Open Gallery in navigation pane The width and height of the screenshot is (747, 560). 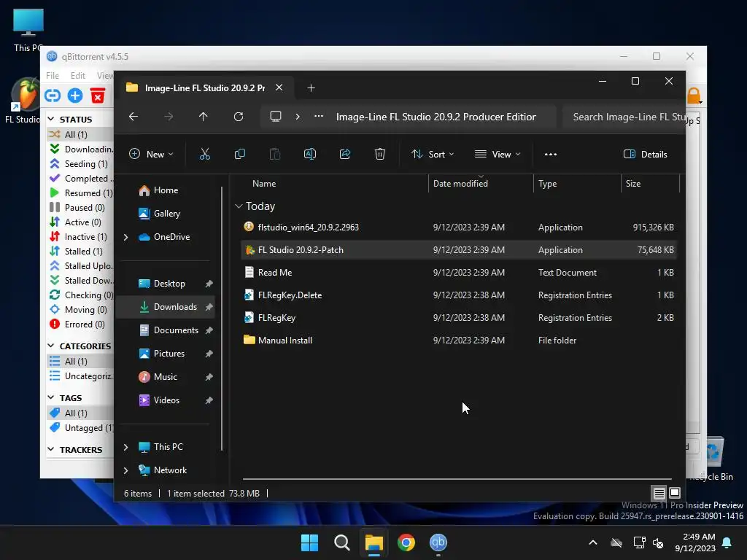click(x=166, y=214)
